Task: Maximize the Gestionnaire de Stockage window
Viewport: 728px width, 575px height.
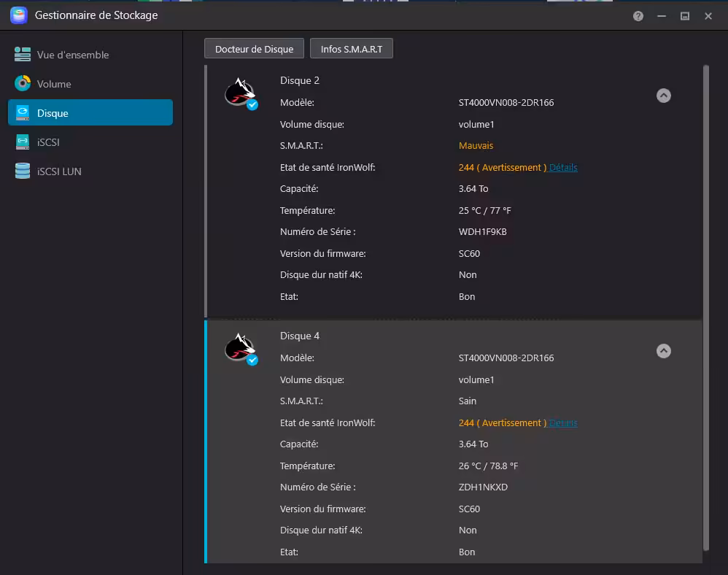Action: point(685,16)
